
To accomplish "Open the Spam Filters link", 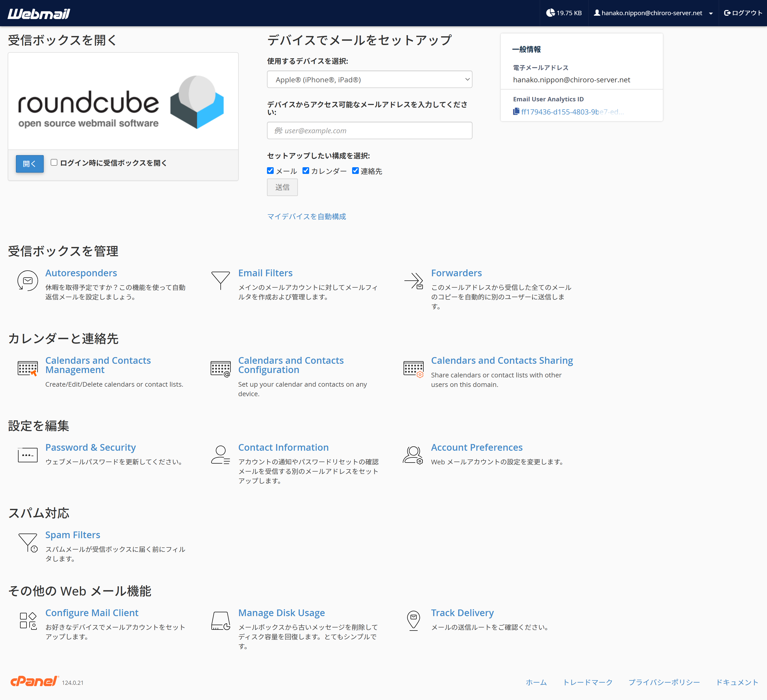I will [73, 535].
